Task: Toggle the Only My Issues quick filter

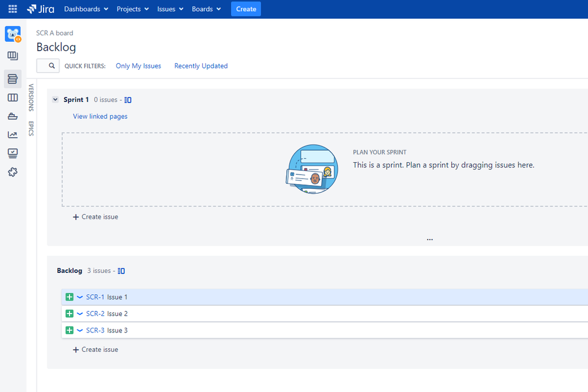Action: [138, 66]
